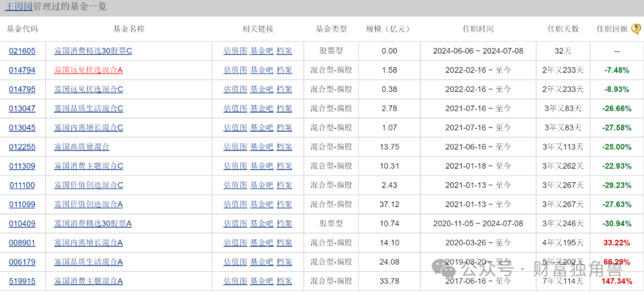Select the 13.75 scale value

tap(389, 147)
